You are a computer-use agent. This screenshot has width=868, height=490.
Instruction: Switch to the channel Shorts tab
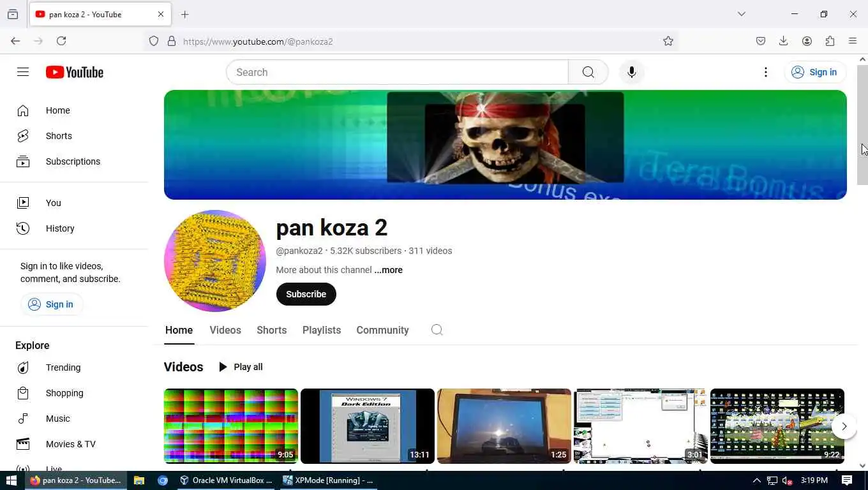pos(271,330)
